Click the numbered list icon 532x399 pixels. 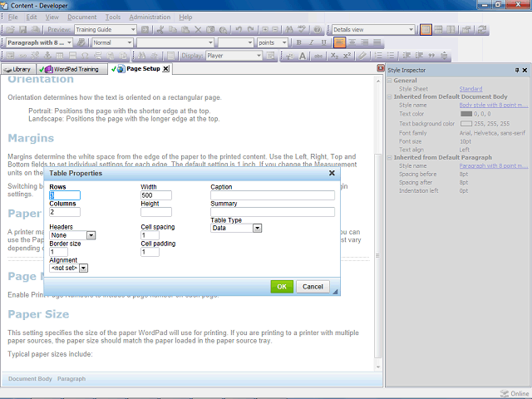pos(378,56)
